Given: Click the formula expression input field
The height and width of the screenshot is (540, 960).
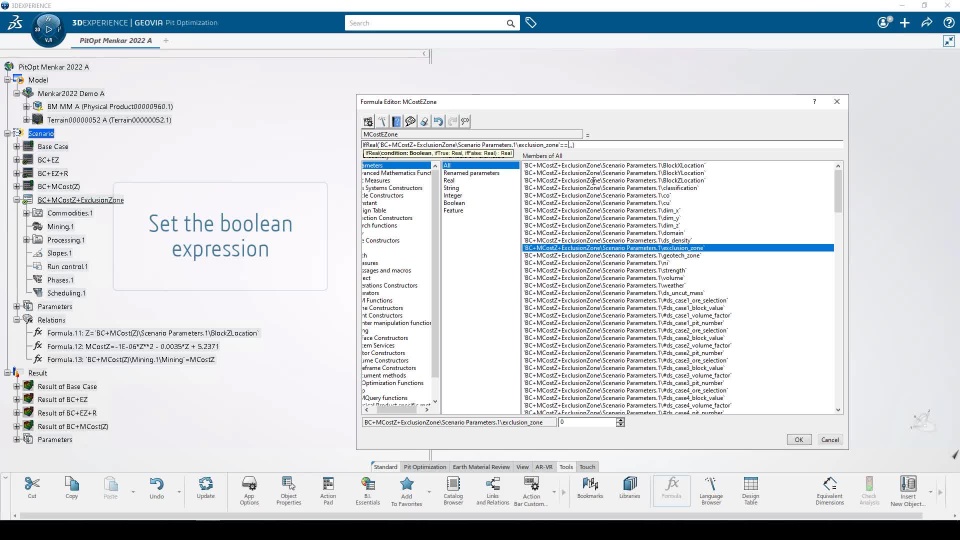Looking at the screenshot, I should coord(602,145).
